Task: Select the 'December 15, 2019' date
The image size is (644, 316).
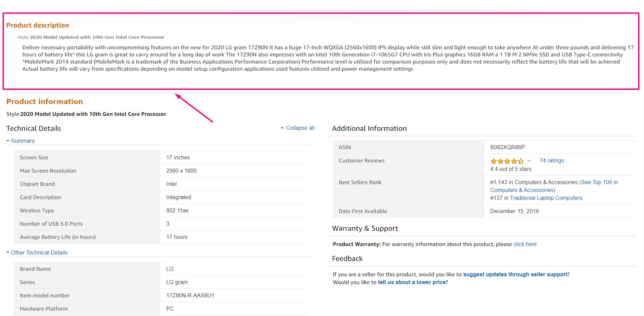Action: (x=514, y=211)
